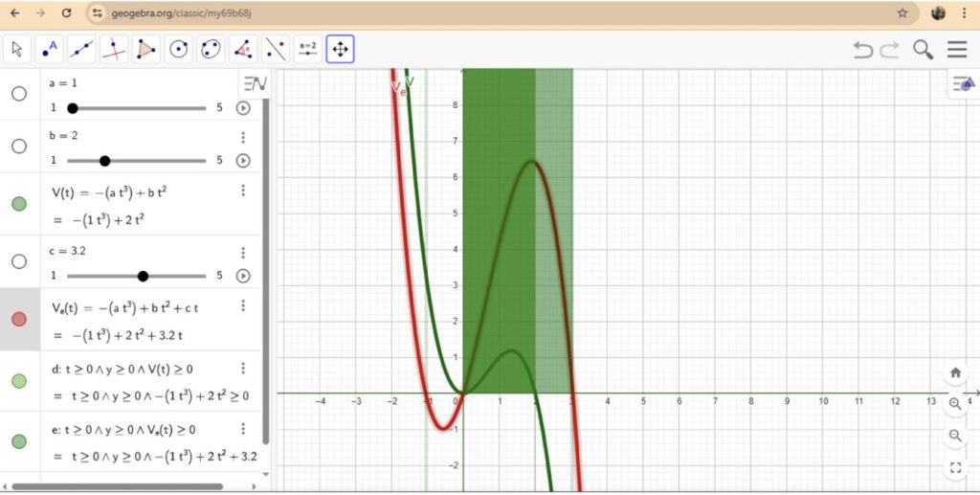Viewport: 980px width, 495px height.
Task: Open more options for V(t) row
Action: point(243,191)
